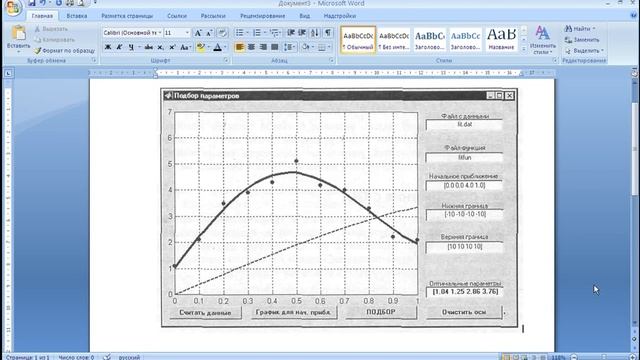Open the font name dropdown (Calibri)
The width and height of the screenshot is (640, 360).
pyautogui.click(x=160, y=33)
